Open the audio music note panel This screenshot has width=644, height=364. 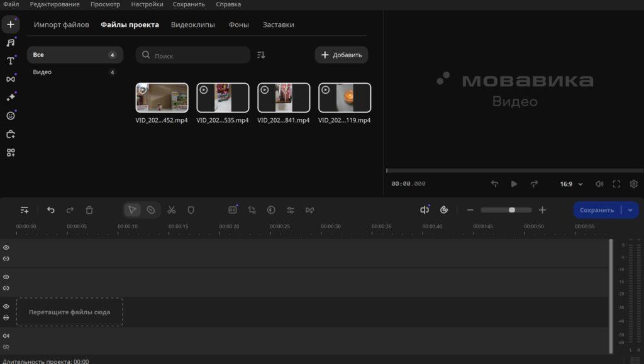[11, 43]
